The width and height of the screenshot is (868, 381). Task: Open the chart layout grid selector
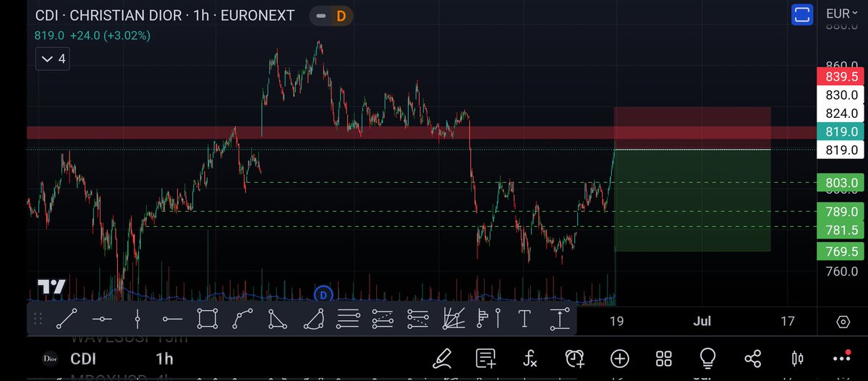[x=663, y=358]
